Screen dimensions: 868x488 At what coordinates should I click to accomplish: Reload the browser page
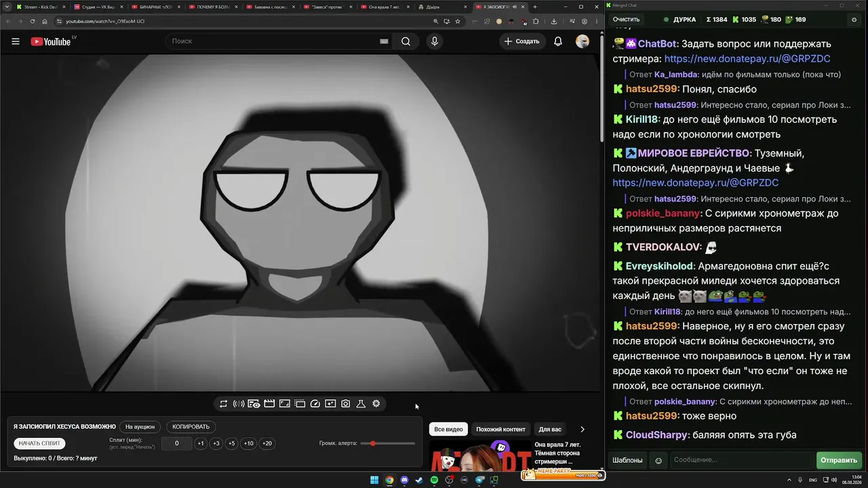tap(33, 21)
